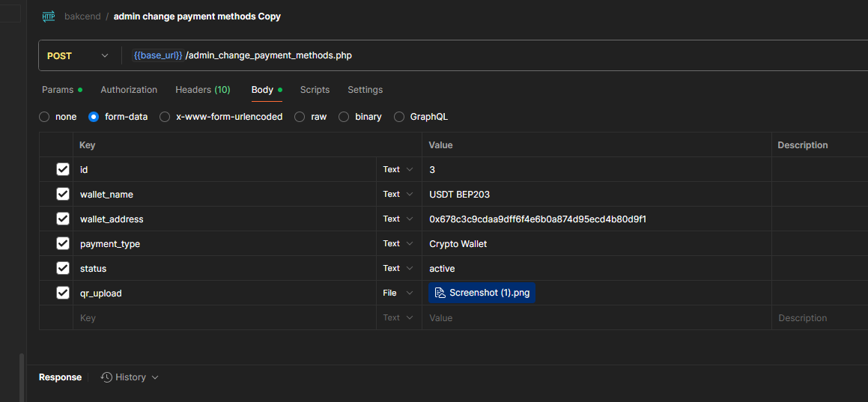This screenshot has width=868, height=402.
Task: Choose the GraphQL body radio button
Action: click(x=399, y=117)
